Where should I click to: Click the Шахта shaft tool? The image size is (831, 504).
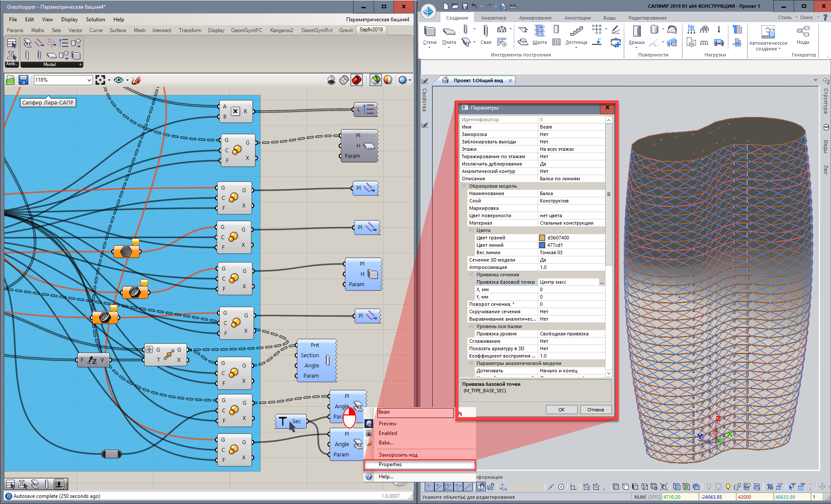539,35
